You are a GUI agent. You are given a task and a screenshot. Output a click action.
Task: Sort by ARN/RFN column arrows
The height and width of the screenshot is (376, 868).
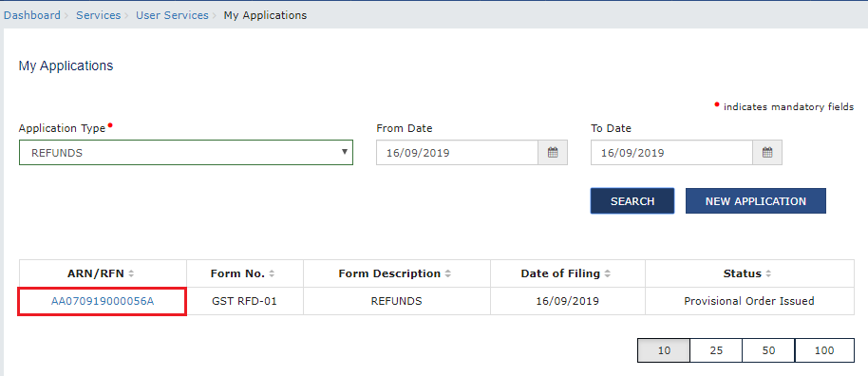click(x=131, y=273)
